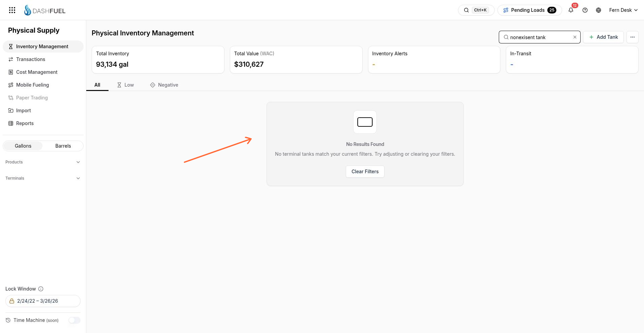The width and height of the screenshot is (644, 333).
Task: Click the Add Tank button
Action: tap(604, 37)
